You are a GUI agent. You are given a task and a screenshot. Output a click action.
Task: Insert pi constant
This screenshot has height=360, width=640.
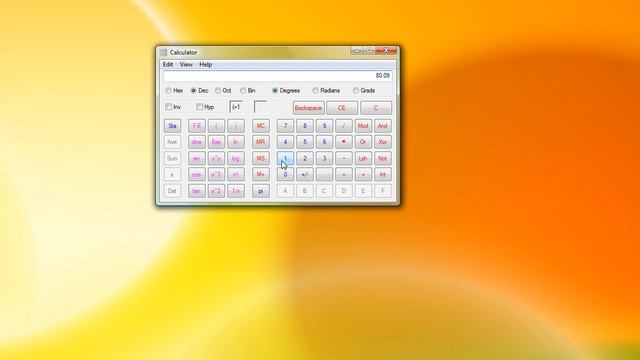click(x=261, y=191)
